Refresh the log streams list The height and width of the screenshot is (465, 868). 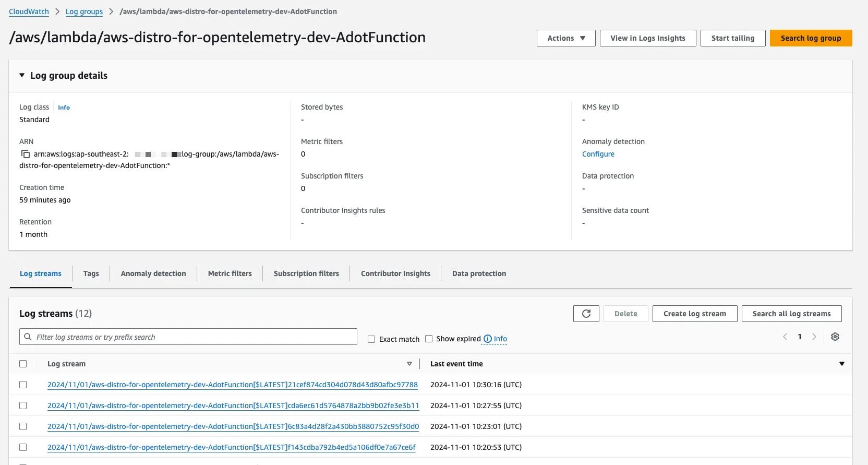pyautogui.click(x=586, y=314)
